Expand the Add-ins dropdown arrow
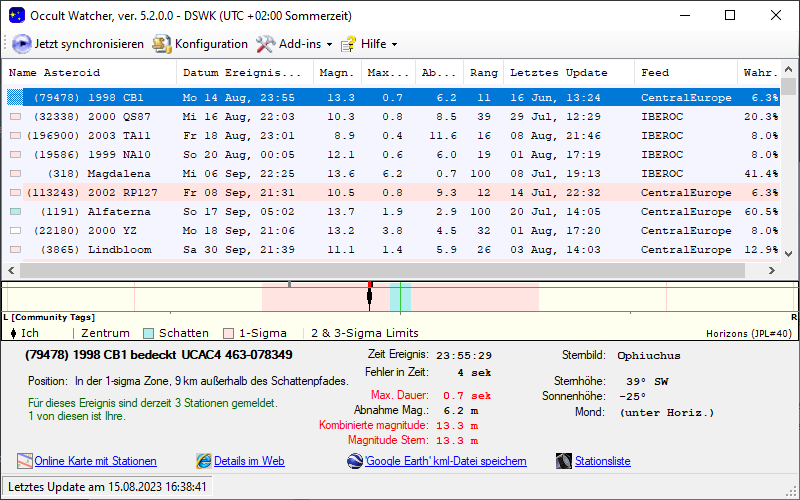This screenshot has height=500, width=800. [329, 45]
